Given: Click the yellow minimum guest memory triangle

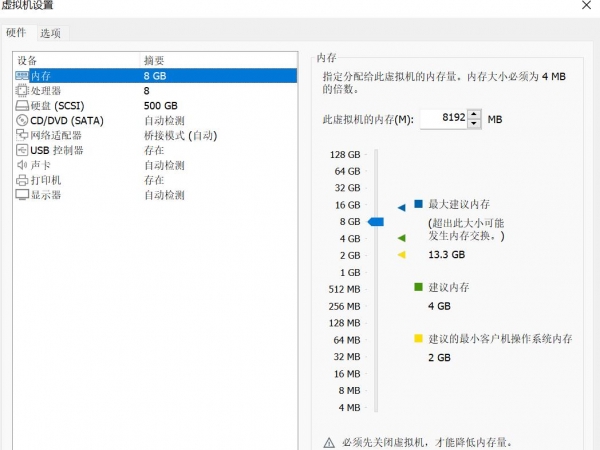Looking at the screenshot, I should tap(401, 255).
